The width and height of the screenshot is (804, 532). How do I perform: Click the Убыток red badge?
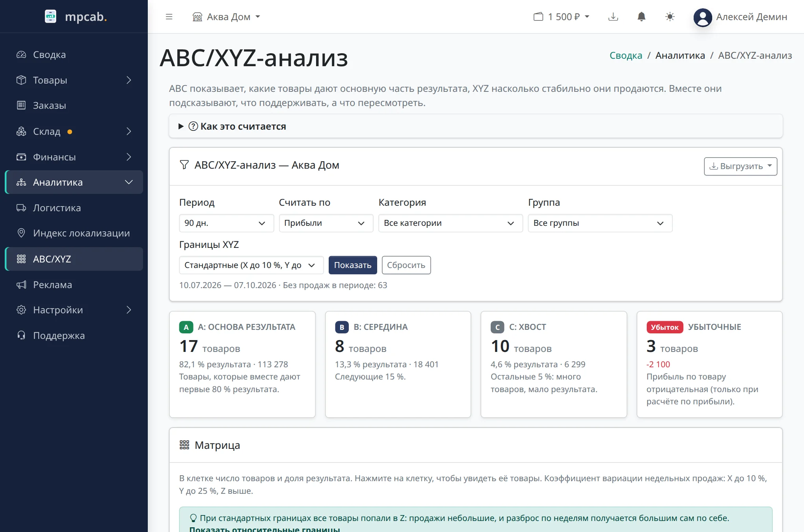pos(664,327)
